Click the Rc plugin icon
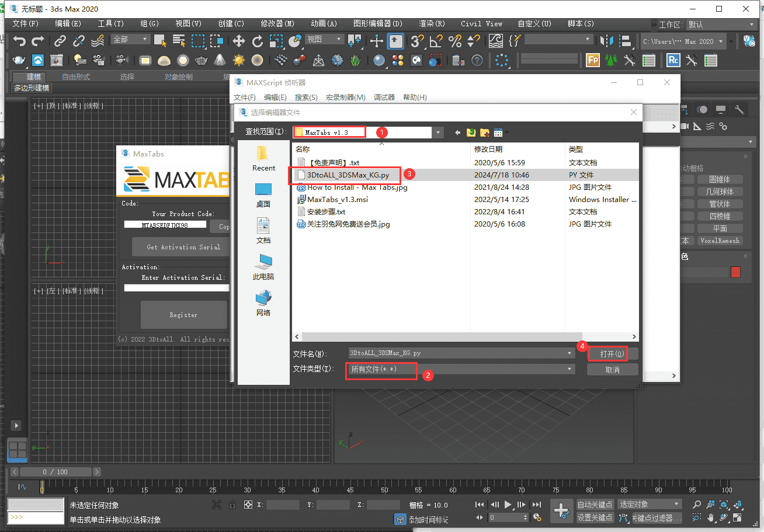Image resolution: width=764 pixels, height=532 pixels. tap(673, 60)
